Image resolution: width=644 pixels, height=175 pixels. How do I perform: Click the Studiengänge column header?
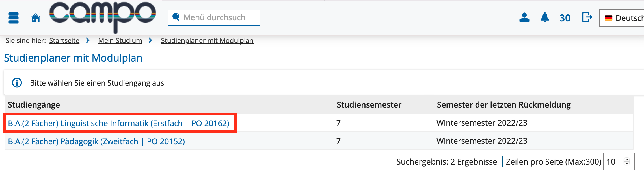click(34, 105)
